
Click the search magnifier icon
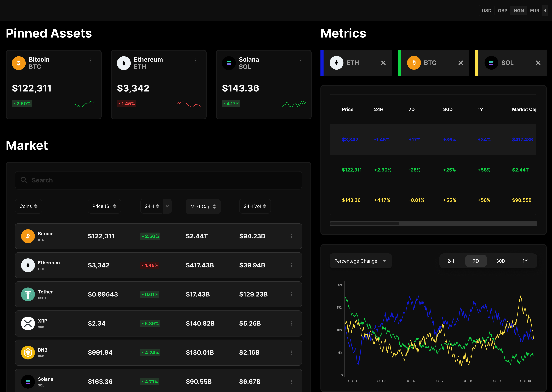24,180
